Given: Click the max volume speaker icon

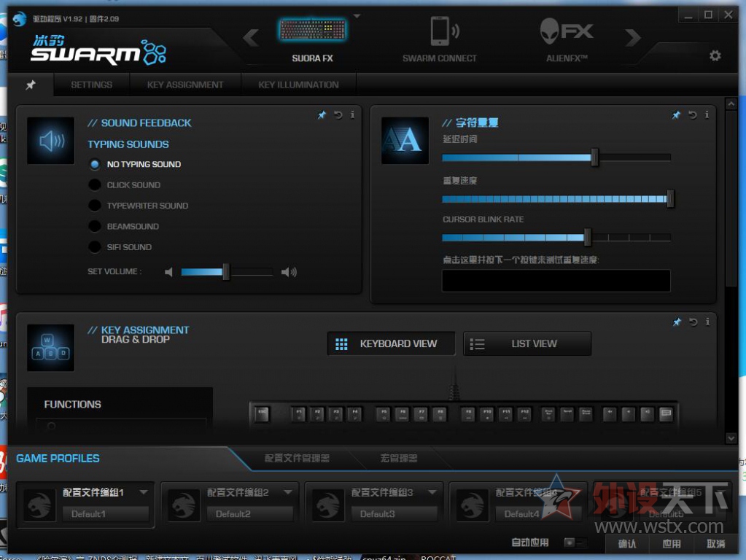Looking at the screenshot, I should [290, 272].
